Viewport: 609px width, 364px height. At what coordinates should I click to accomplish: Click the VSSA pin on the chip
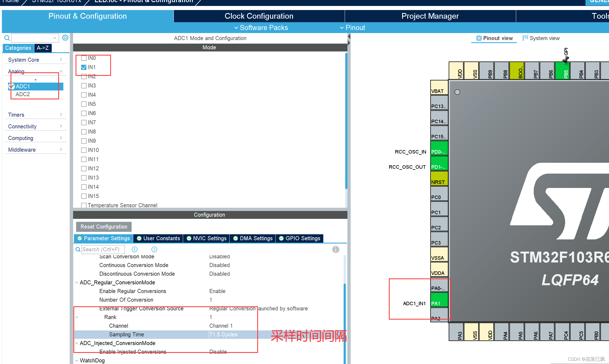[x=439, y=254]
